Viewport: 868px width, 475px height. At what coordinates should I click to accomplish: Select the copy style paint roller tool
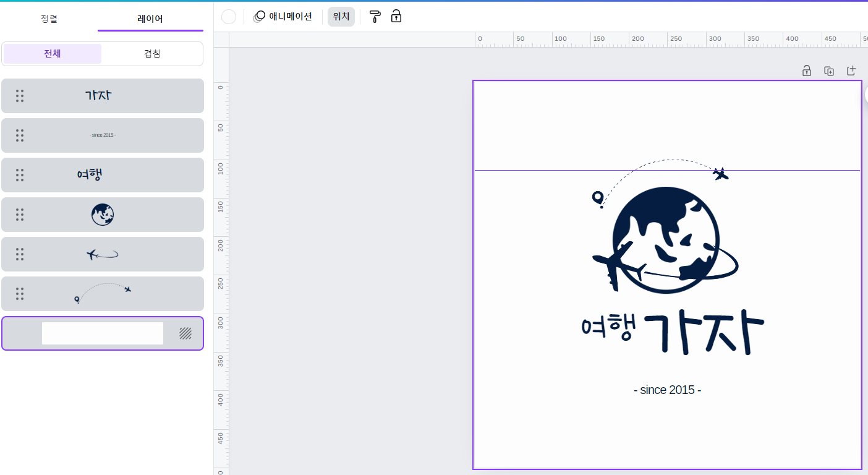tap(375, 17)
